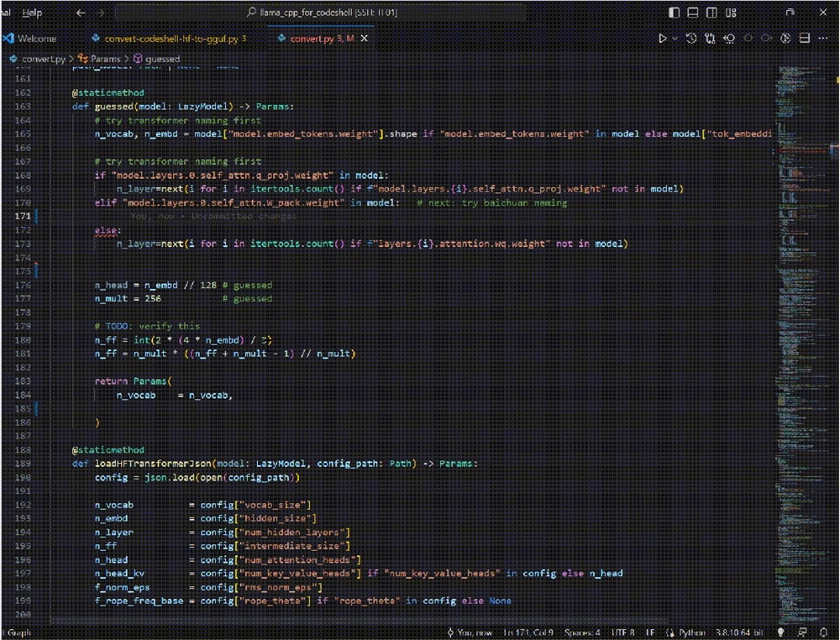Toggle file blame icon in editor toolbar
This screenshot has height=640, width=840.
tap(785, 38)
